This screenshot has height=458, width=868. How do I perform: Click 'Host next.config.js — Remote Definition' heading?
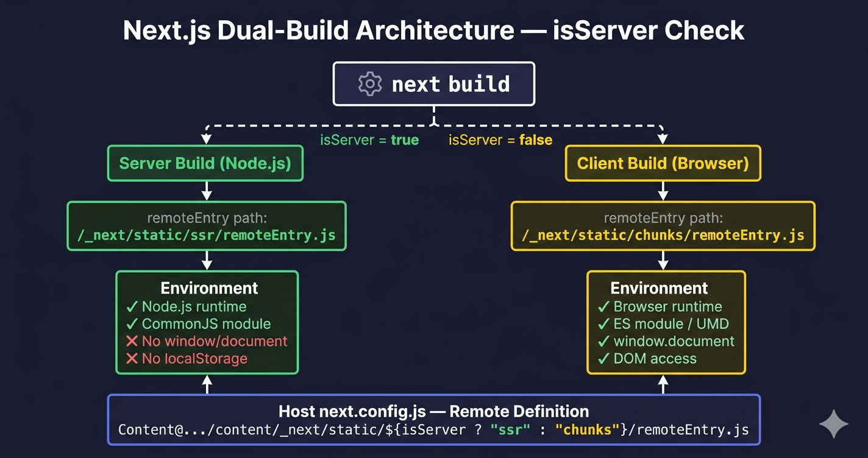(x=434, y=411)
